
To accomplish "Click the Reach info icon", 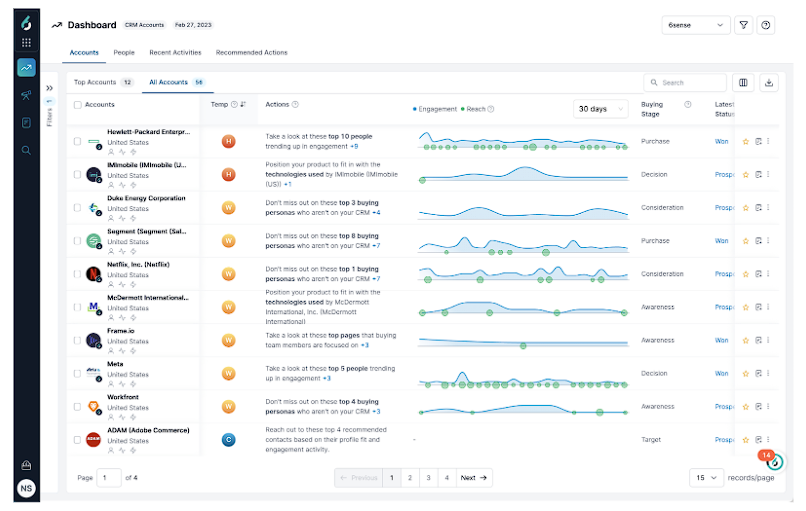I will click(x=490, y=109).
